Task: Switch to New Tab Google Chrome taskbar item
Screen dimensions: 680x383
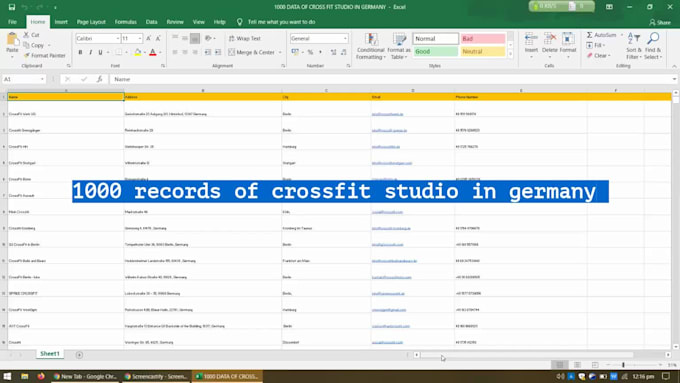Action: (x=85, y=376)
